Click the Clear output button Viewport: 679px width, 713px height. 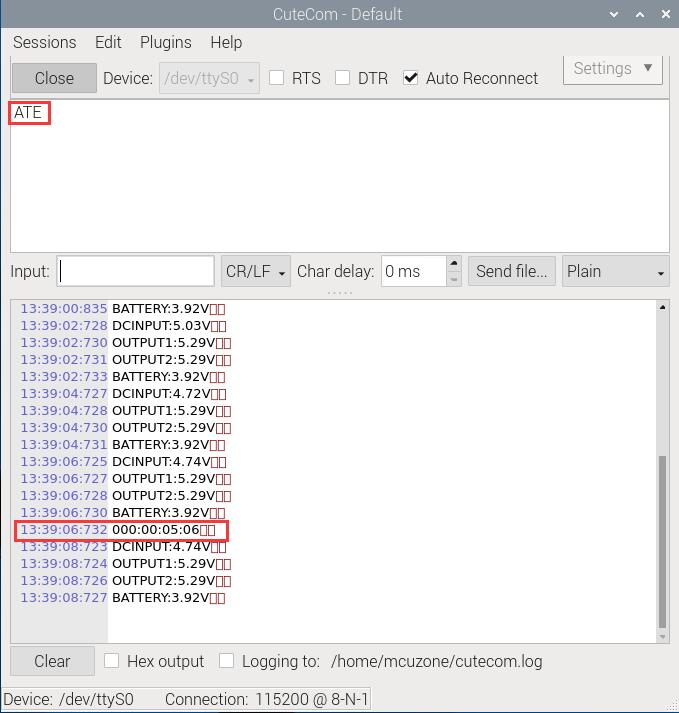click(x=52, y=661)
